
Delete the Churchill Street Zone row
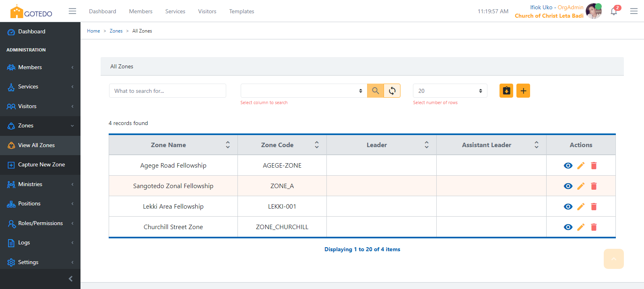coord(594,227)
